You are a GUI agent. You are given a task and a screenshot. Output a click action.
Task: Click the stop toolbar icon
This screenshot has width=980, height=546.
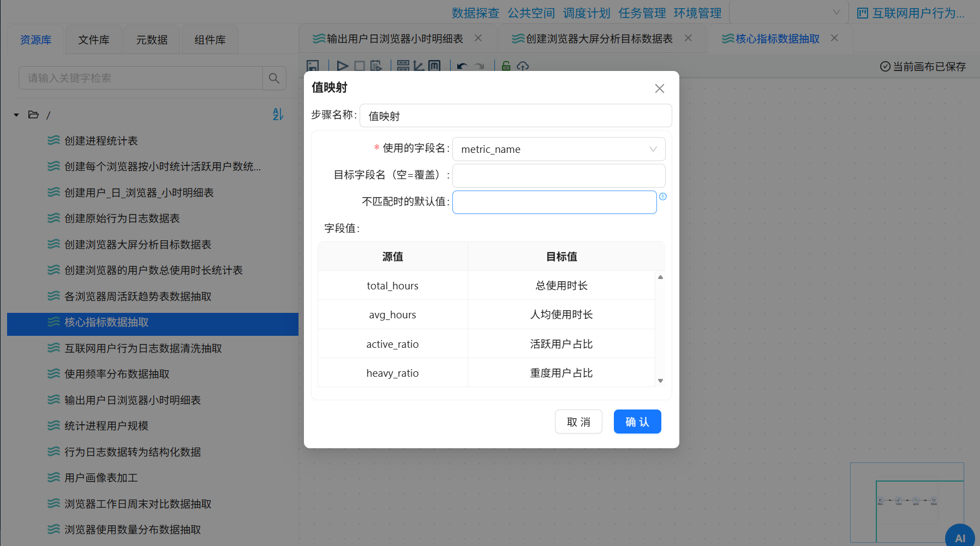pos(360,66)
